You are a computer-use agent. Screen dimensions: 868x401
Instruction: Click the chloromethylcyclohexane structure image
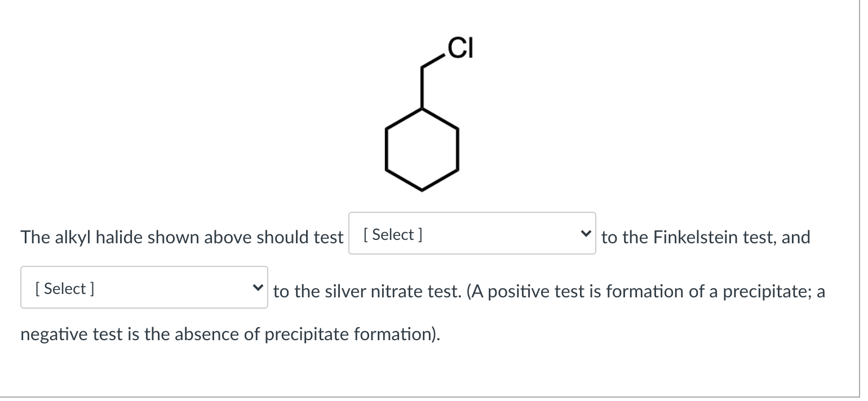point(423,118)
